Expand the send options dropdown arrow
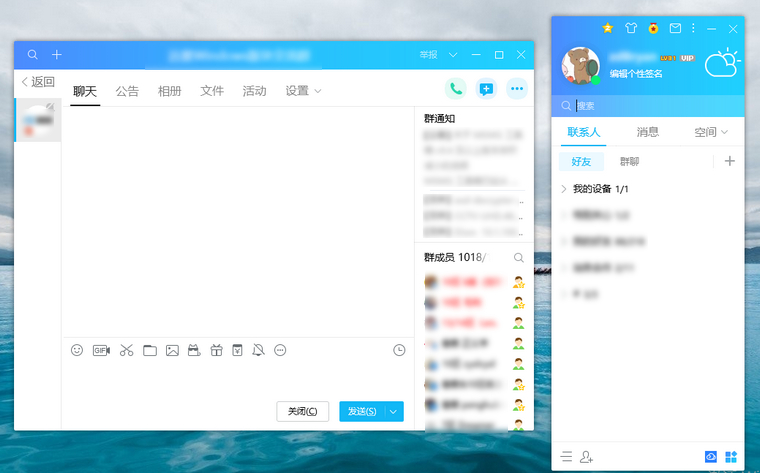 click(x=394, y=411)
